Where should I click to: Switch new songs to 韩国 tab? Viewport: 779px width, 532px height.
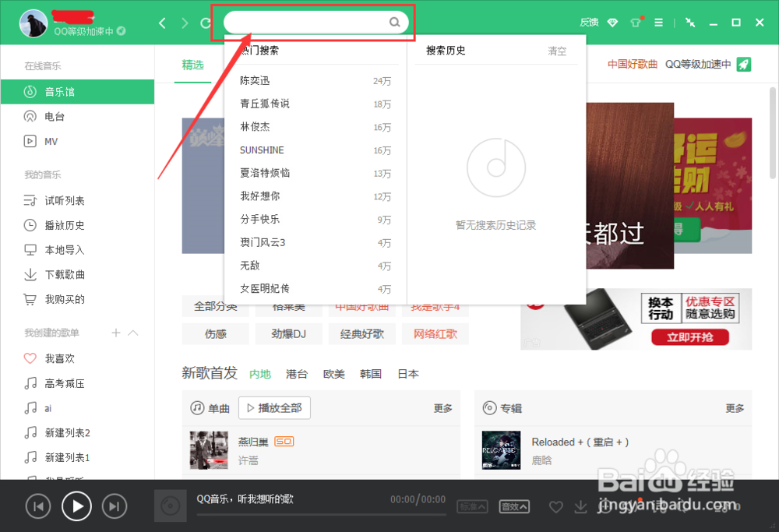click(371, 374)
